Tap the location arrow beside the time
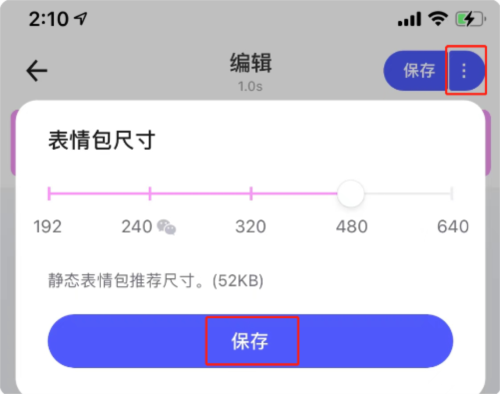Image resolution: width=500 pixels, height=394 pixels. (x=81, y=19)
